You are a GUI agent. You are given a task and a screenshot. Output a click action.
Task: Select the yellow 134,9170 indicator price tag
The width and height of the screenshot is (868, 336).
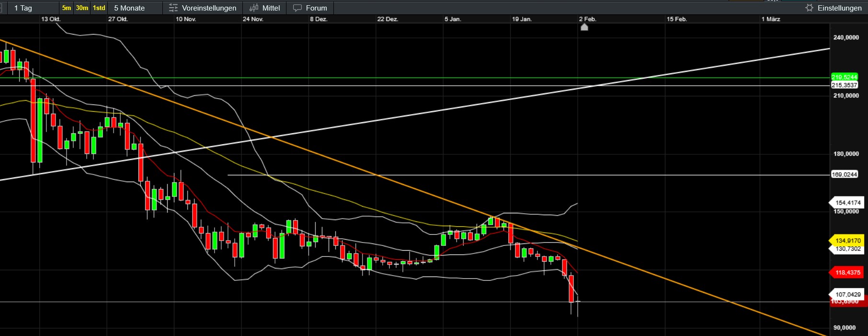pos(847,241)
